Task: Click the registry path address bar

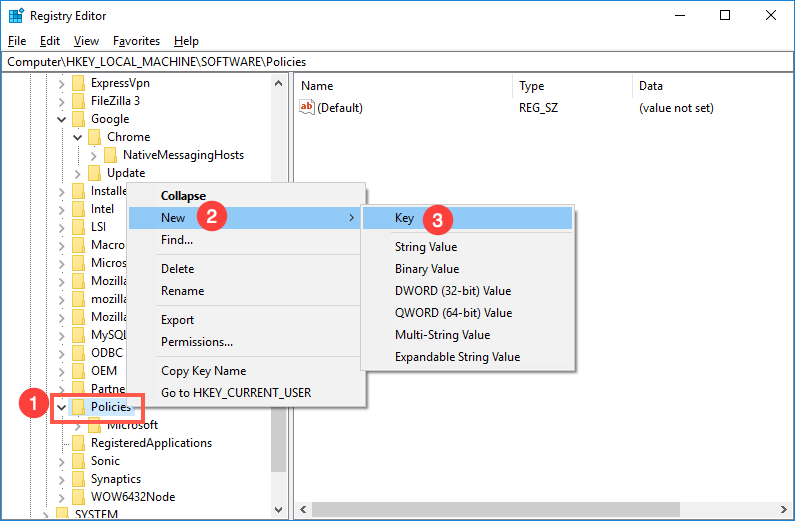Action: tap(400, 61)
